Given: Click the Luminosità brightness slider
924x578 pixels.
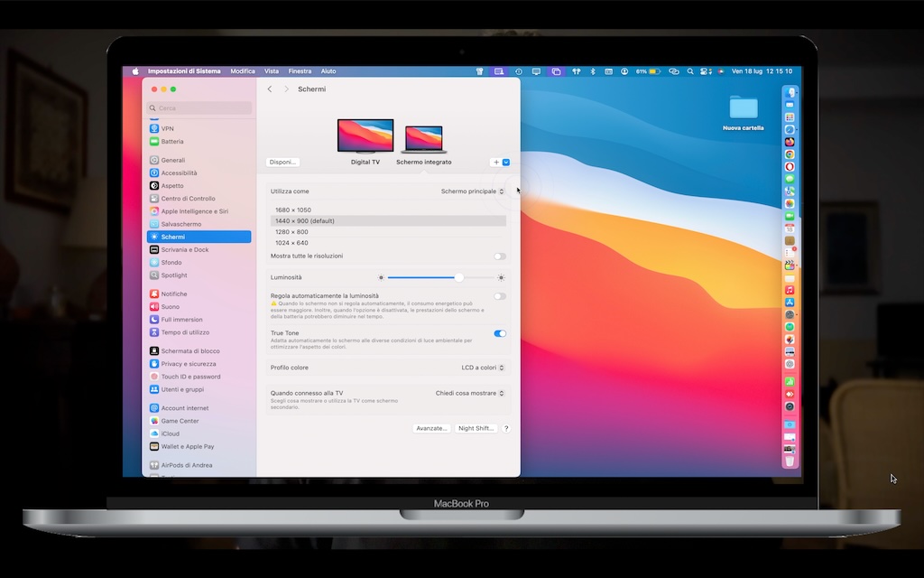Looking at the screenshot, I should point(440,278).
